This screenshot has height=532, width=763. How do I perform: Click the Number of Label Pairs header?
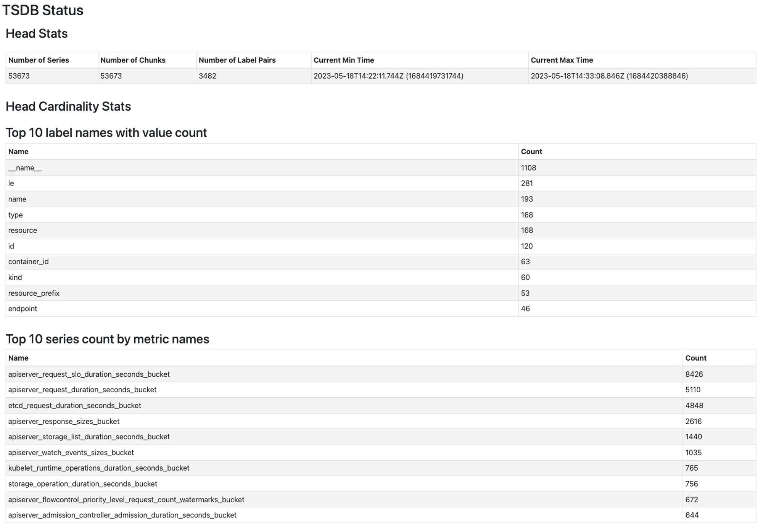point(237,60)
